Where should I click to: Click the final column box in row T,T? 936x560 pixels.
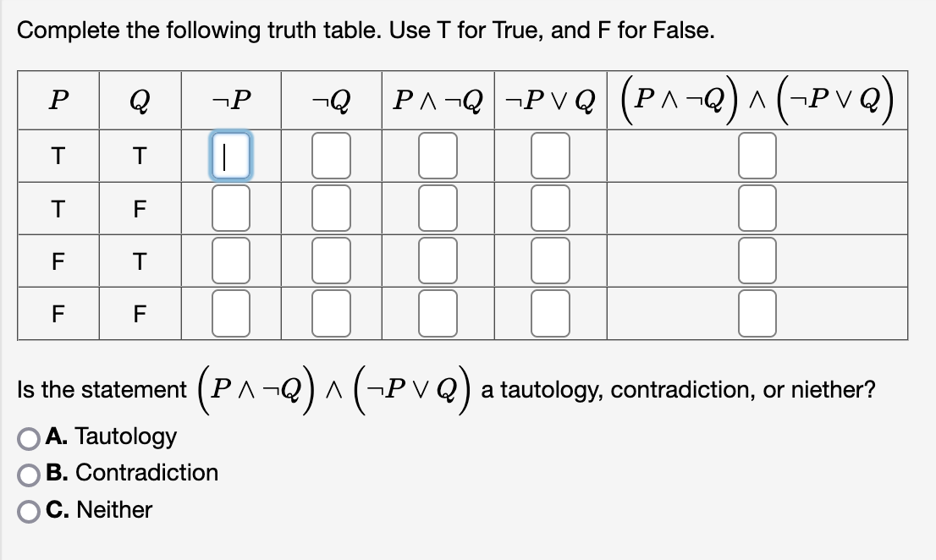[x=756, y=155]
